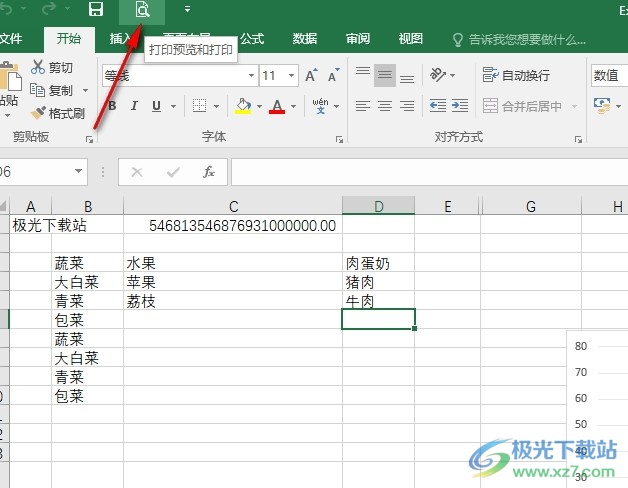Toggle center horizontal alignment
Screen dimensions: 628x488
[x=384, y=106]
